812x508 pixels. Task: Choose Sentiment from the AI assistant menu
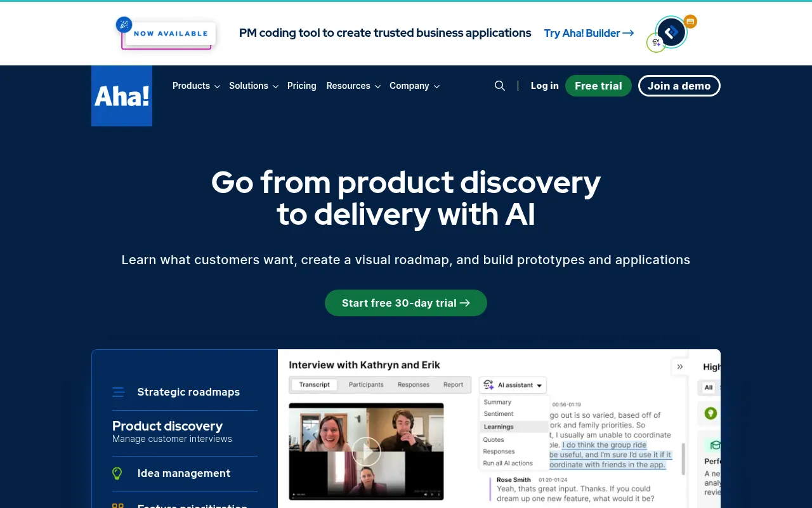pyautogui.click(x=499, y=413)
